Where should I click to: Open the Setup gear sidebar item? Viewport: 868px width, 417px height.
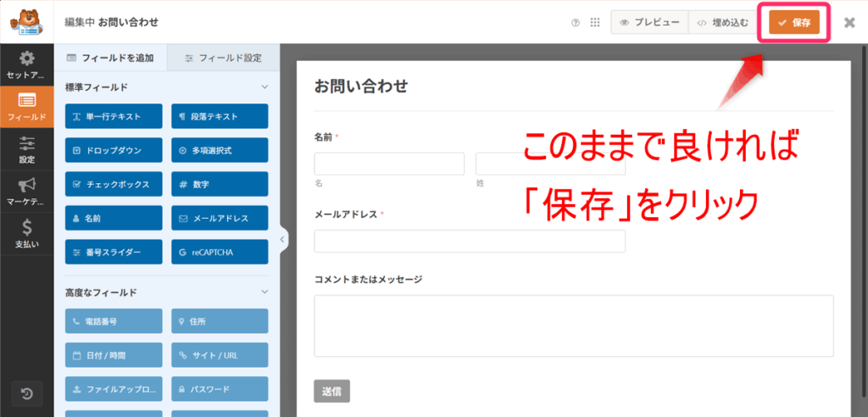click(x=27, y=65)
